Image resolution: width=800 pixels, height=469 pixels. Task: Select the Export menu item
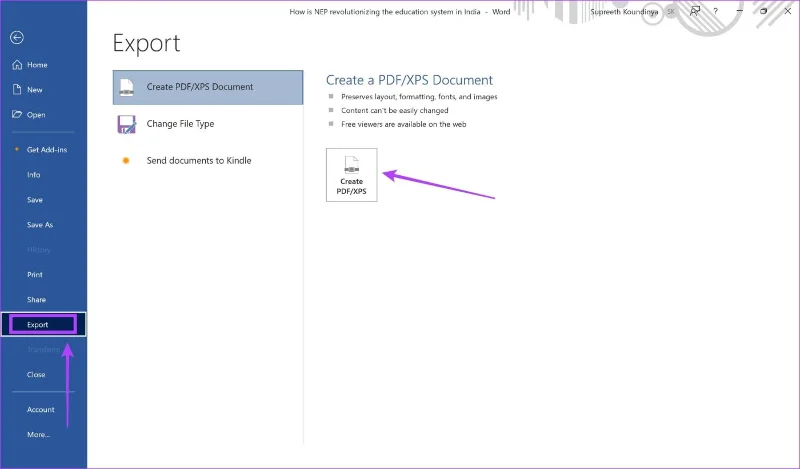click(43, 325)
